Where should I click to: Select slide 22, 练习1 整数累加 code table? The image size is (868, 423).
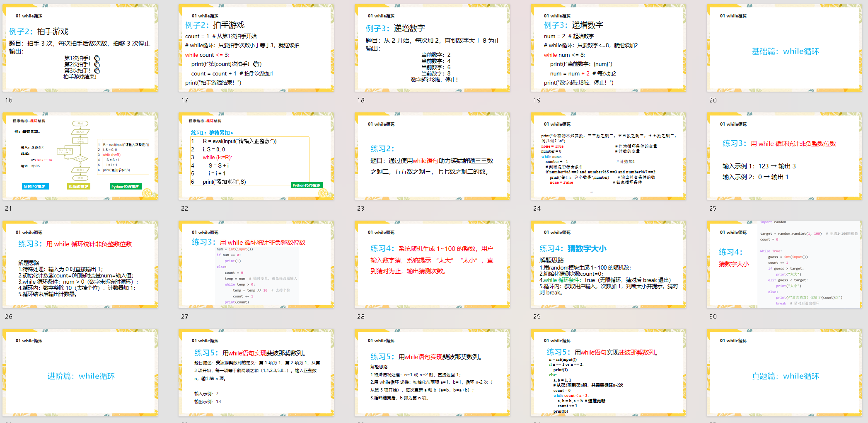click(256, 156)
